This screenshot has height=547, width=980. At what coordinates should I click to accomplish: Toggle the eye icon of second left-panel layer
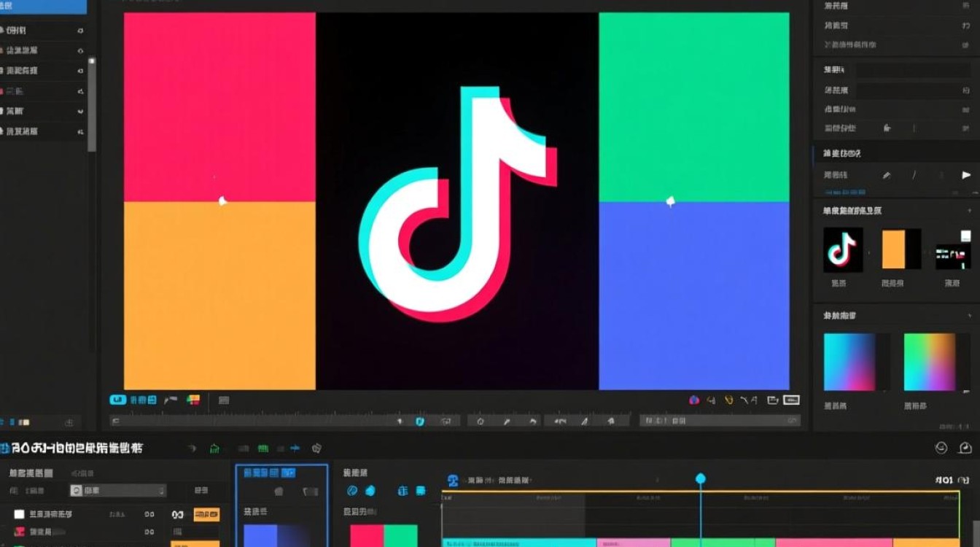pyautogui.click(x=79, y=50)
